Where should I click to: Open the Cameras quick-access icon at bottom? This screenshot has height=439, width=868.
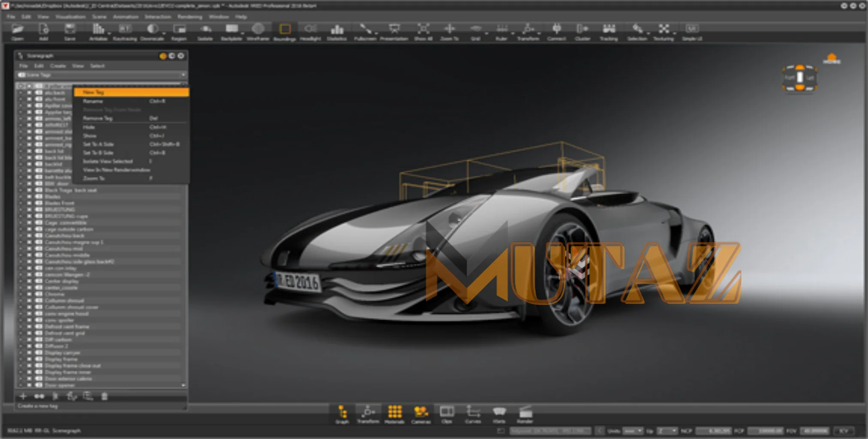[x=421, y=412]
